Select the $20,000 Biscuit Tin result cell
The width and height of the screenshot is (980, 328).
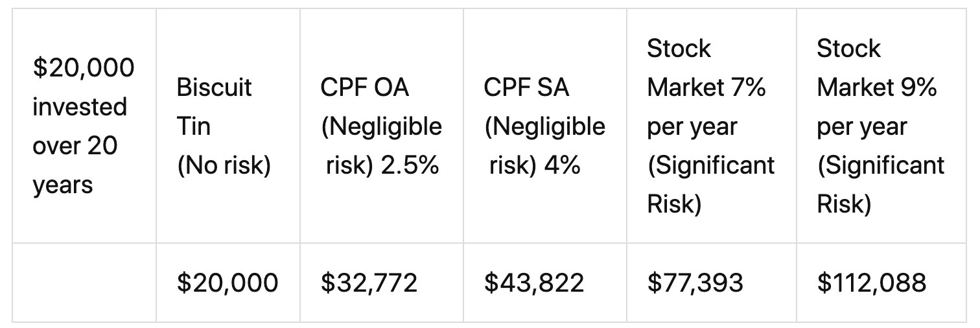pyautogui.click(x=228, y=283)
